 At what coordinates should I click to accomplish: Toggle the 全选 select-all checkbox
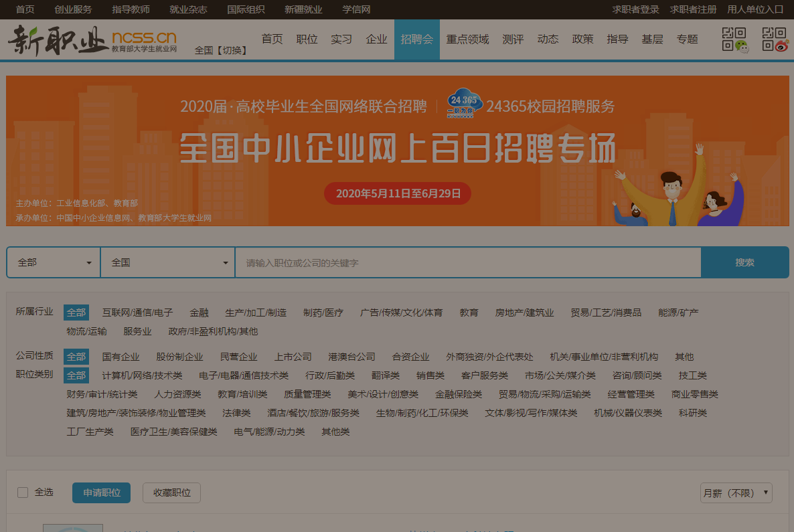click(x=23, y=493)
